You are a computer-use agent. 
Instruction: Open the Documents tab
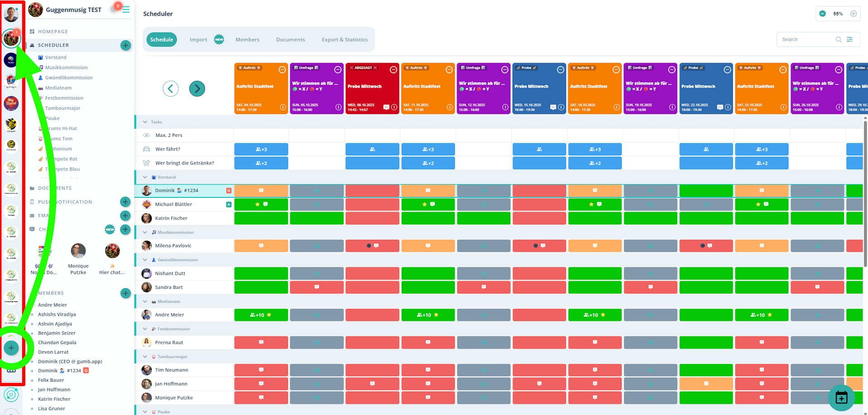coord(291,40)
